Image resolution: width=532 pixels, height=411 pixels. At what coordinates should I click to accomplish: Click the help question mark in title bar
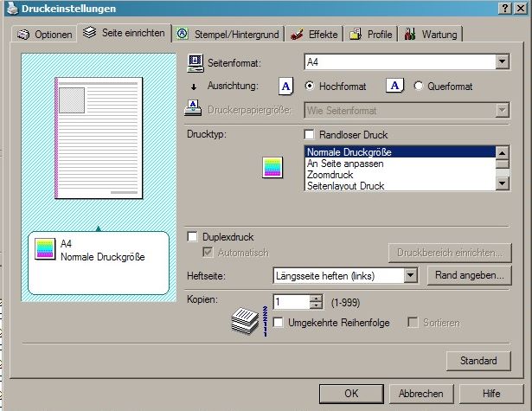tap(504, 8)
